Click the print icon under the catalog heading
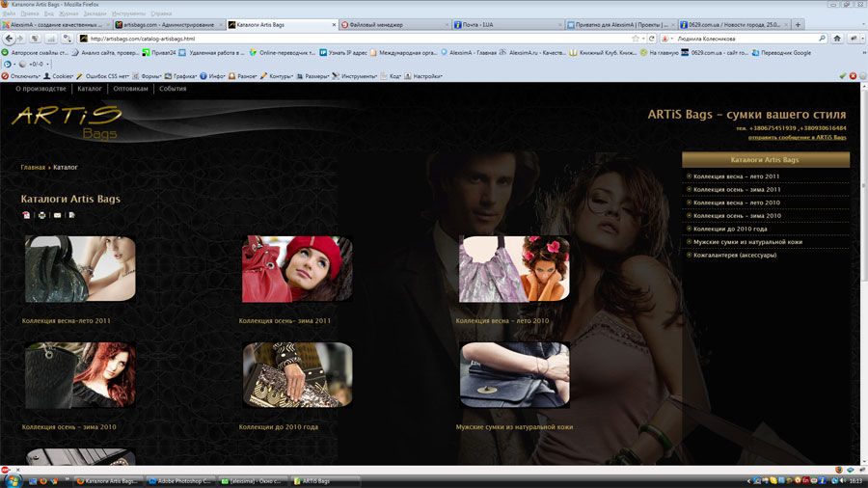The width and height of the screenshot is (868, 488). click(42, 215)
